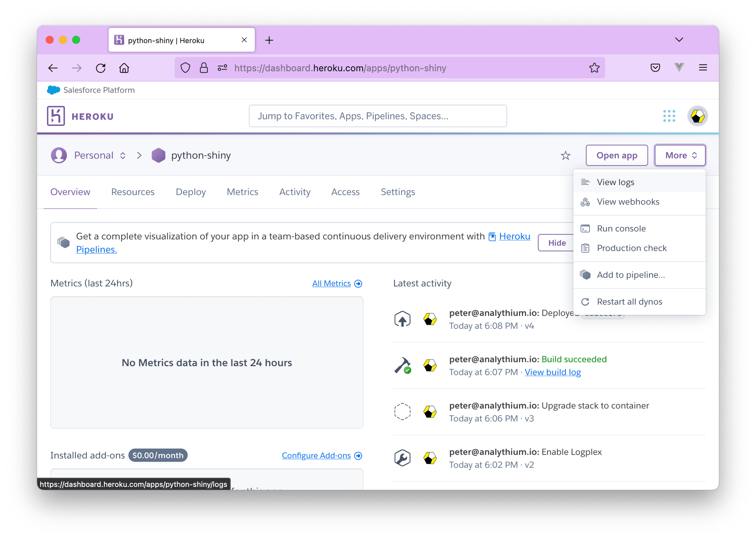
Task: Collapse the More dropdown button
Action: tap(680, 155)
